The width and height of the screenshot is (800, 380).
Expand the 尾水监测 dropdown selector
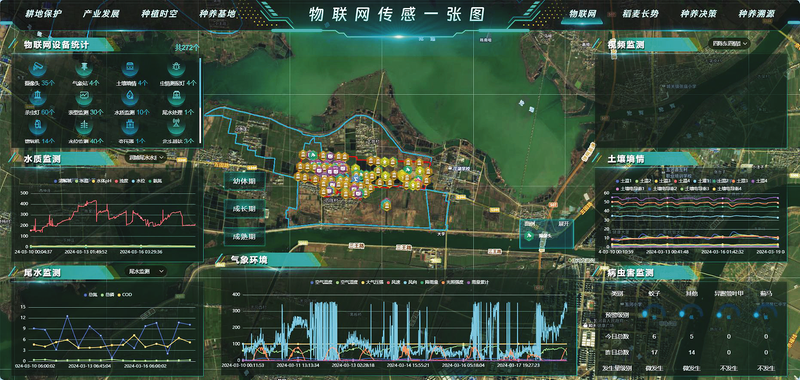147,271
